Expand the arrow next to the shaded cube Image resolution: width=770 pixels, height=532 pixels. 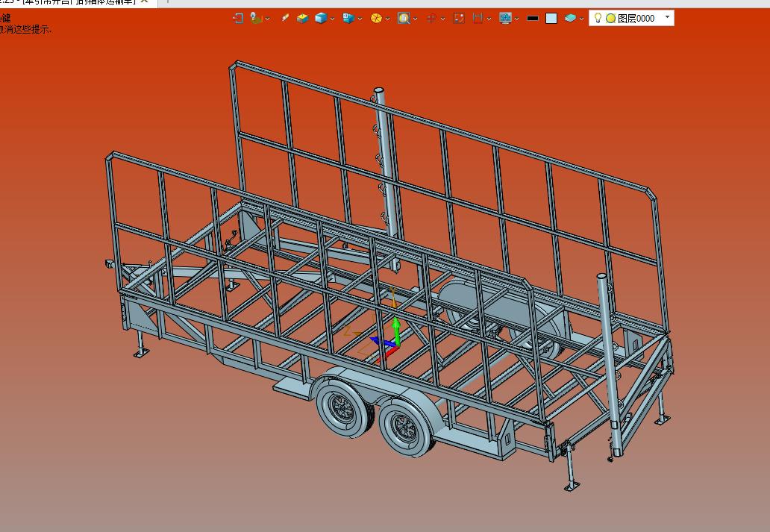point(333,19)
